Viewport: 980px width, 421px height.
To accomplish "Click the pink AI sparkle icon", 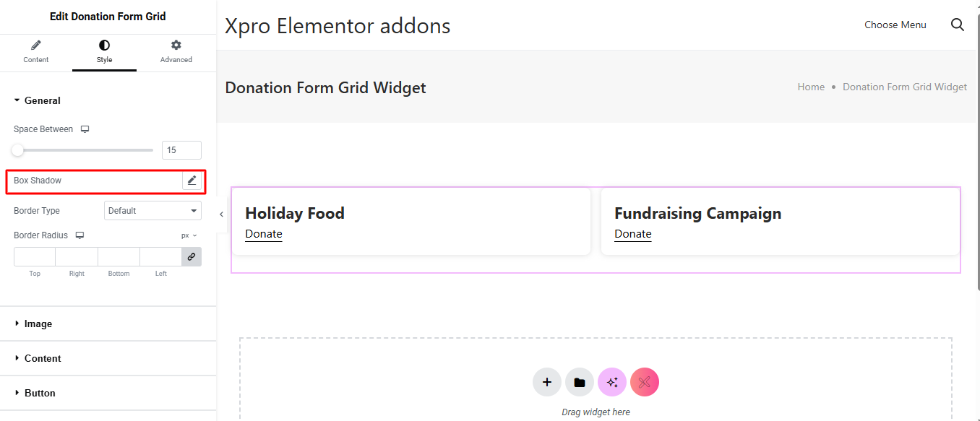I will coord(612,382).
